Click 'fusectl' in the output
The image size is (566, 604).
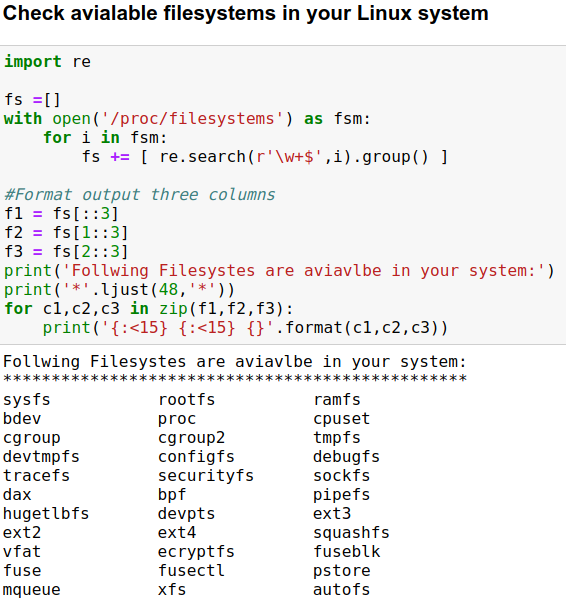tap(191, 570)
